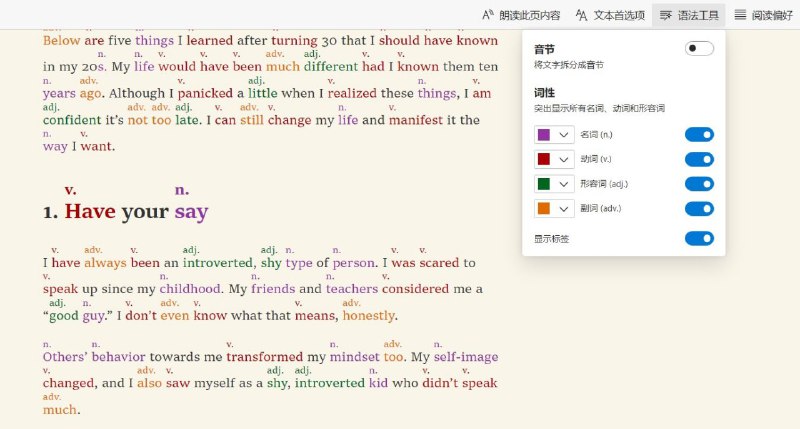Click the Grammar Tools icon
Screen dimensions: 800x429
tap(665, 15)
